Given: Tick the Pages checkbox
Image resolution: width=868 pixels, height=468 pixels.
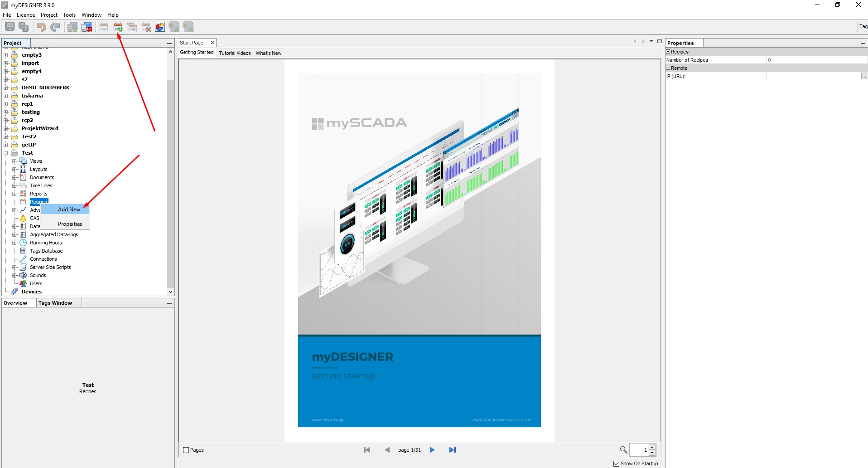Looking at the screenshot, I should point(186,450).
